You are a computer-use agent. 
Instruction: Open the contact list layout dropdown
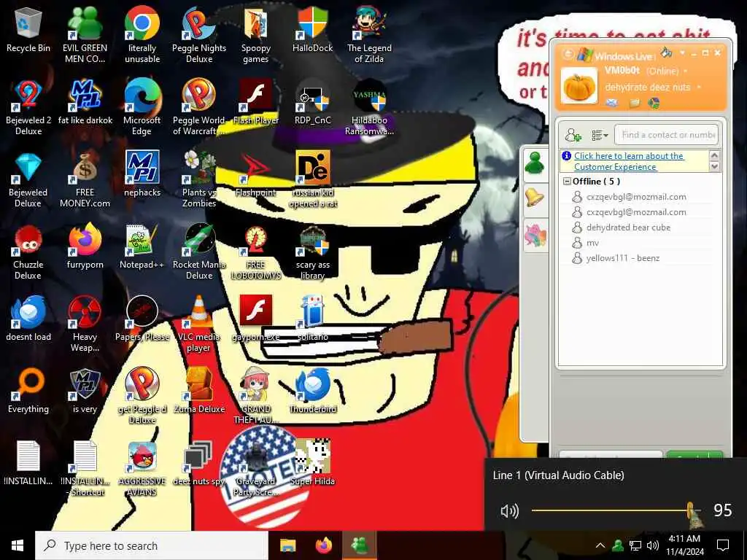click(600, 135)
